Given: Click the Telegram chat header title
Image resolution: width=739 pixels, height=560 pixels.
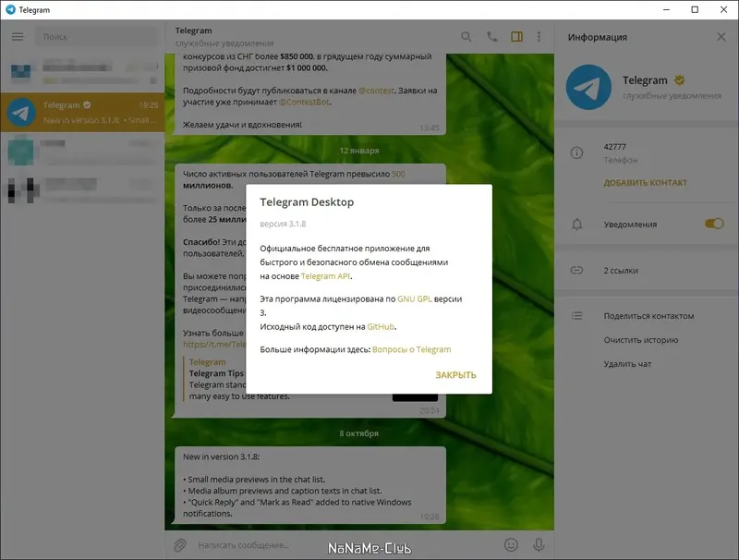Looking at the screenshot, I should tap(193, 30).
